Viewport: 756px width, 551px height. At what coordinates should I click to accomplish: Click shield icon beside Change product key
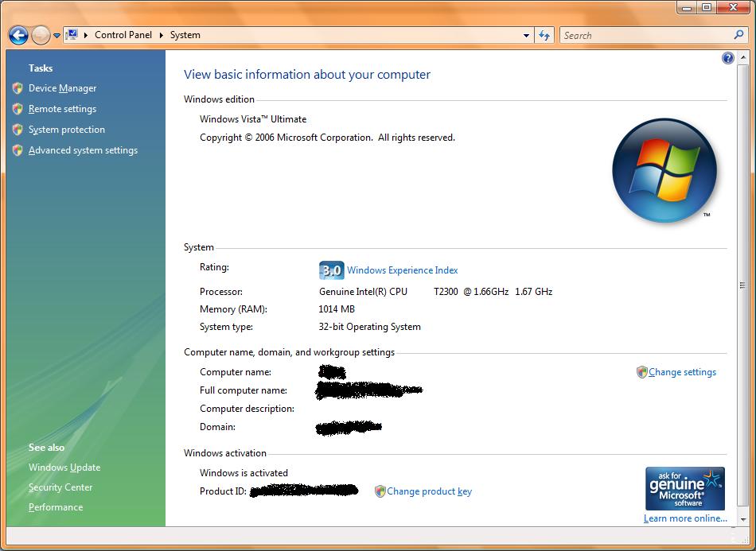coord(380,491)
